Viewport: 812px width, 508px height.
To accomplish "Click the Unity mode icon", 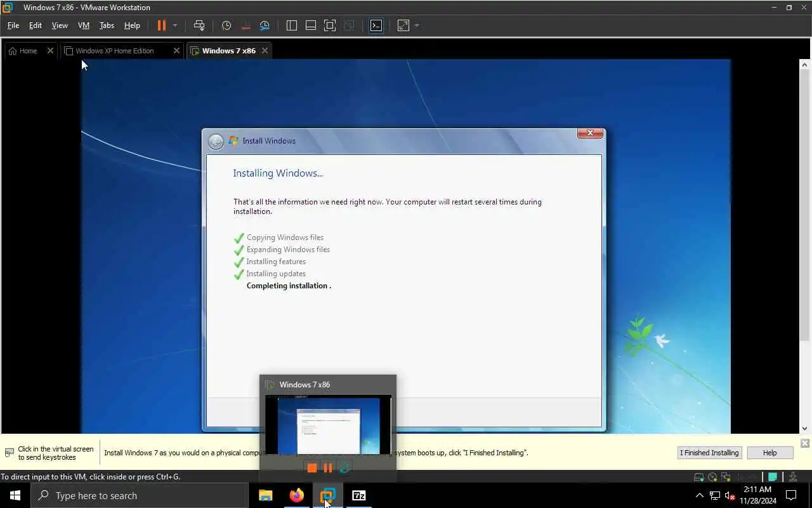I will 349,25.
